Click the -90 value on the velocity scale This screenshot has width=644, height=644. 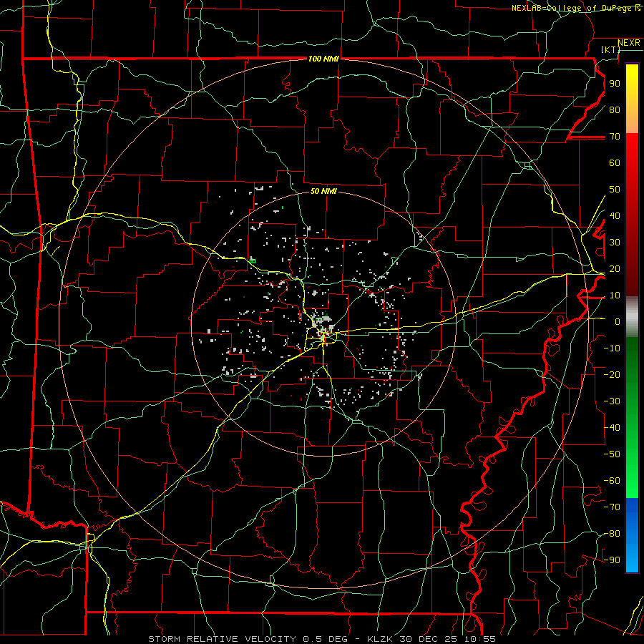612,560
